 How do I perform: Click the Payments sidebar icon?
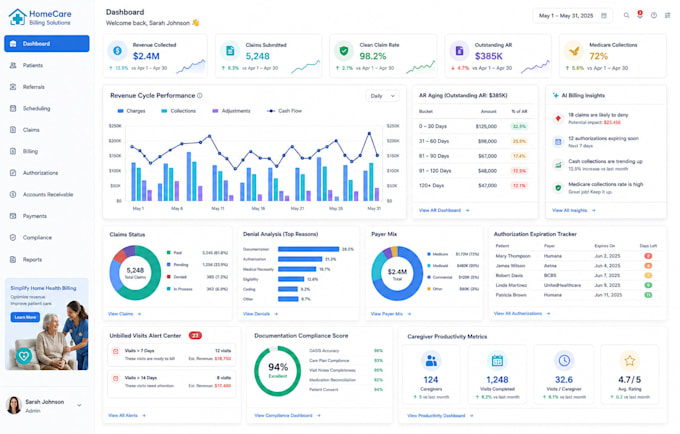pos(13,216)
